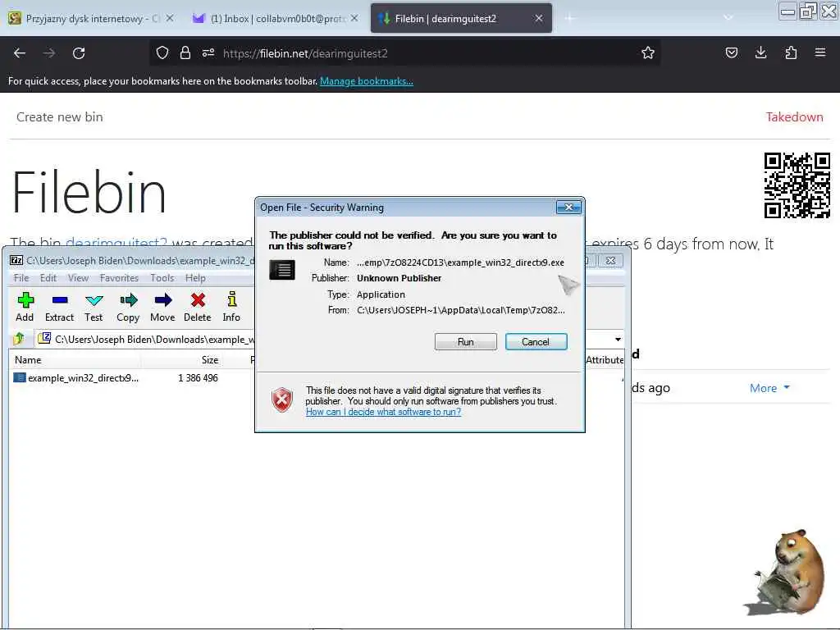Screen dimensions: 840x630
Task: Select the Copy tool in 7-Zip
Action: click(x=128, y=307)
